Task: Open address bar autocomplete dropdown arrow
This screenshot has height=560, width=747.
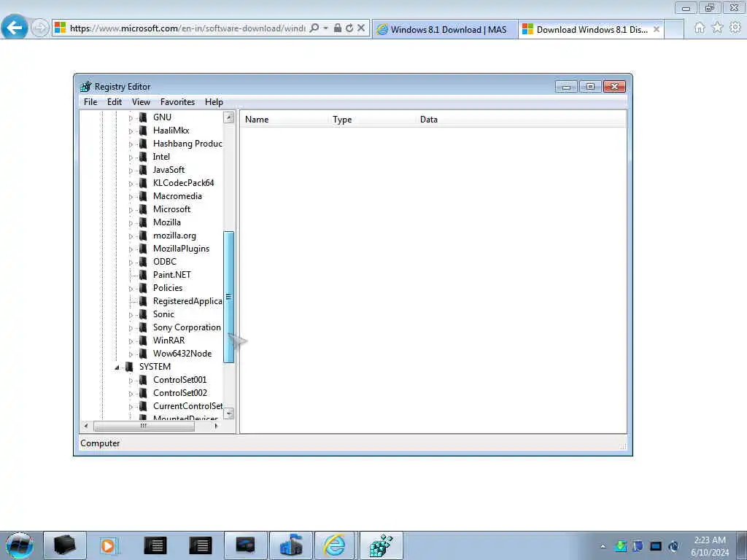Action: pos(326,28)
